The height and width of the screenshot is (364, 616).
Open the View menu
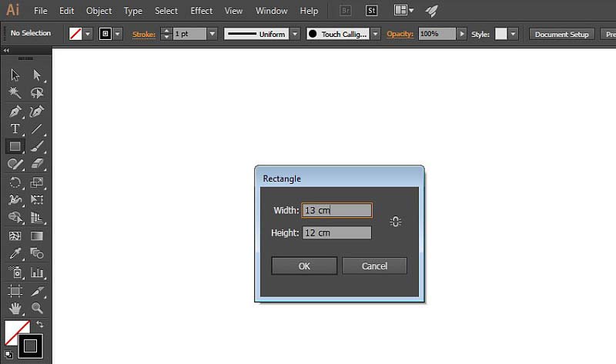click(x=233, y=11)
